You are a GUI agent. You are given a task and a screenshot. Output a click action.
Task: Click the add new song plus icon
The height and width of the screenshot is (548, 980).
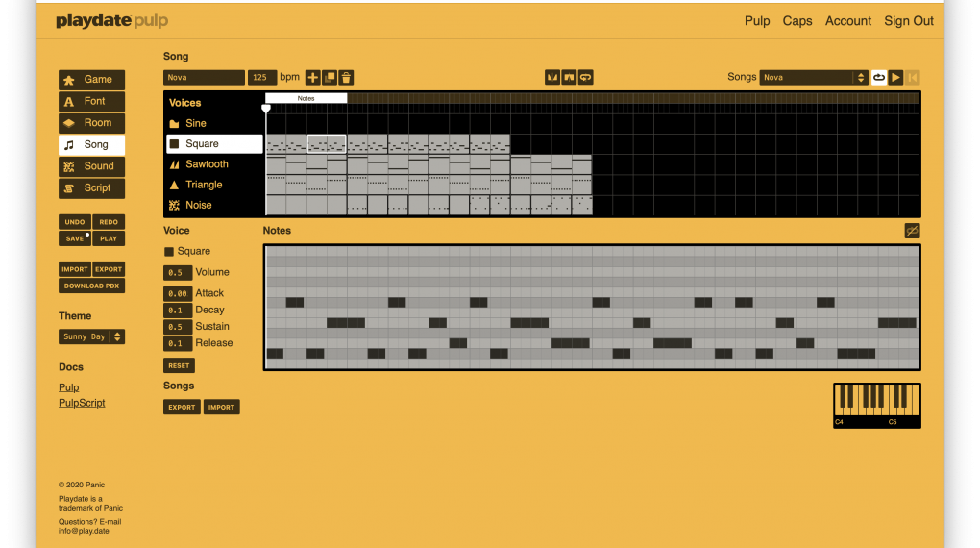pos(312,78)
